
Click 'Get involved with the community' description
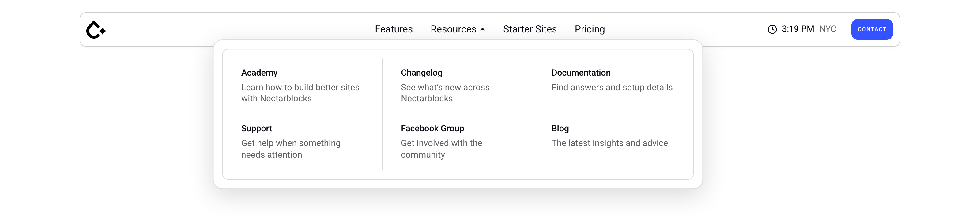[x=441, y=149]
